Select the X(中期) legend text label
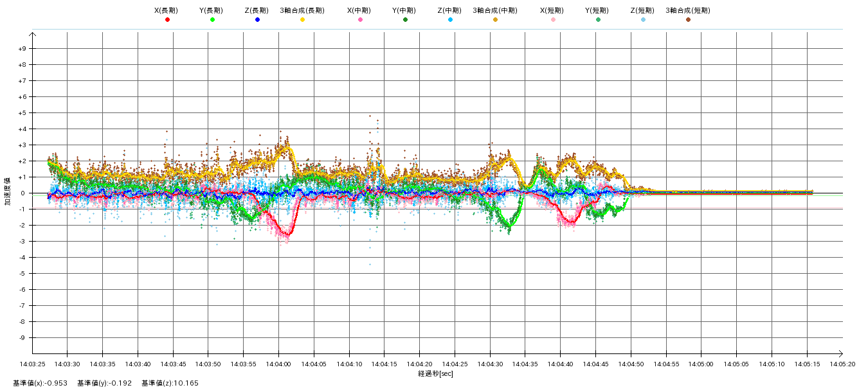The image size is (868, 392). 359,10
